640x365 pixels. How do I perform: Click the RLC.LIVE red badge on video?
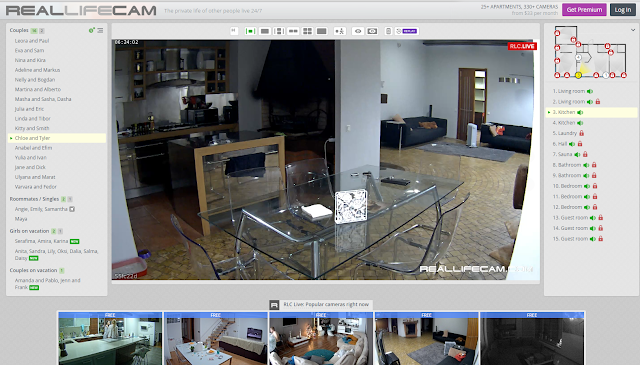pos(522,46)
